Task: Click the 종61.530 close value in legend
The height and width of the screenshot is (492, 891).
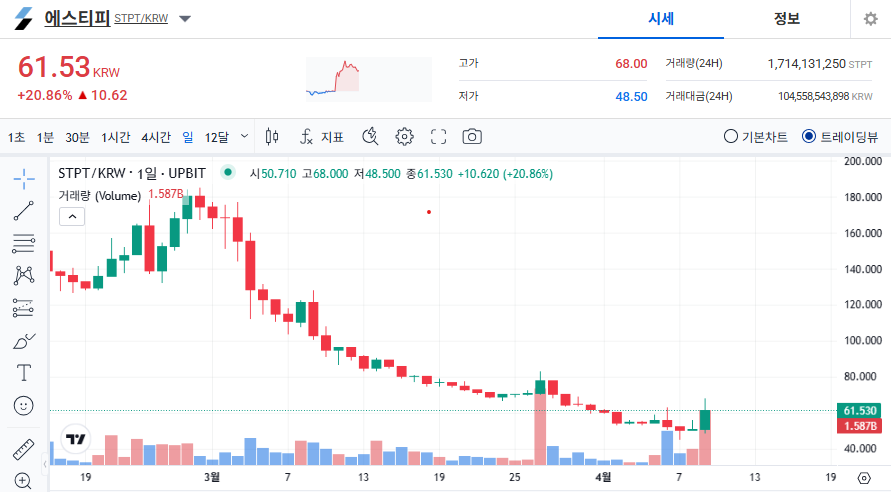Action: coord(429,174)
